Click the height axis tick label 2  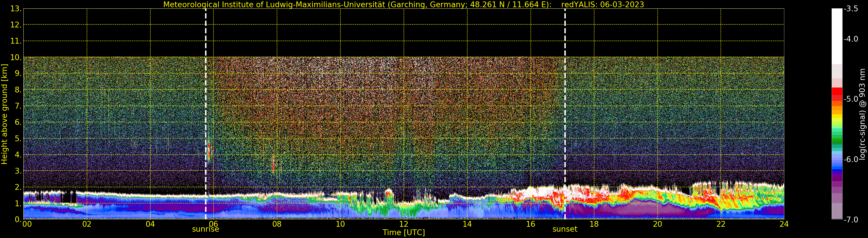pyautogui.click(x=18, y=187)
